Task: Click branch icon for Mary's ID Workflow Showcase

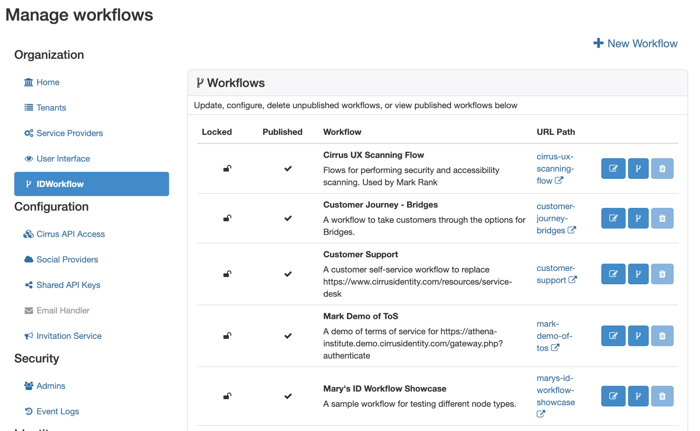Action: 638,396
